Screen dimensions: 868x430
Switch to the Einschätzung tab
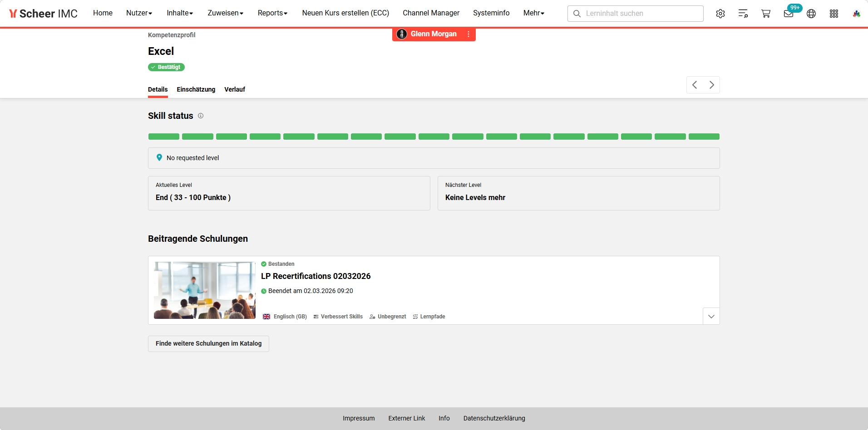[196, 89]
